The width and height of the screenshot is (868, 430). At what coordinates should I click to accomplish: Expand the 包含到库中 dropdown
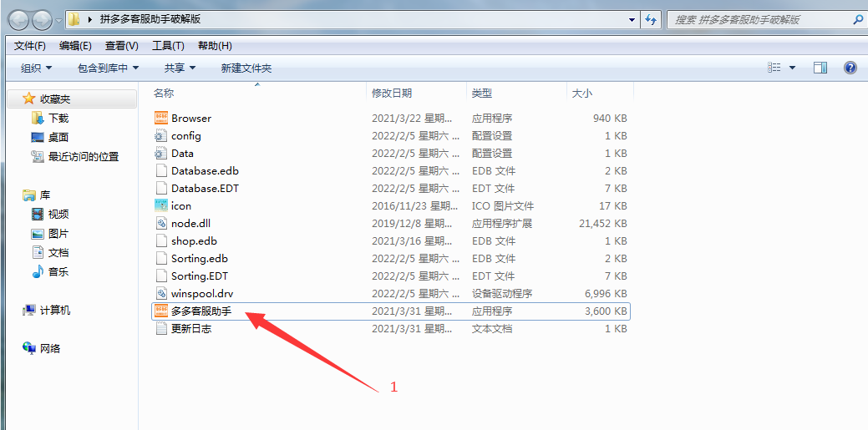pyautogui.click(x=108, y=68)
